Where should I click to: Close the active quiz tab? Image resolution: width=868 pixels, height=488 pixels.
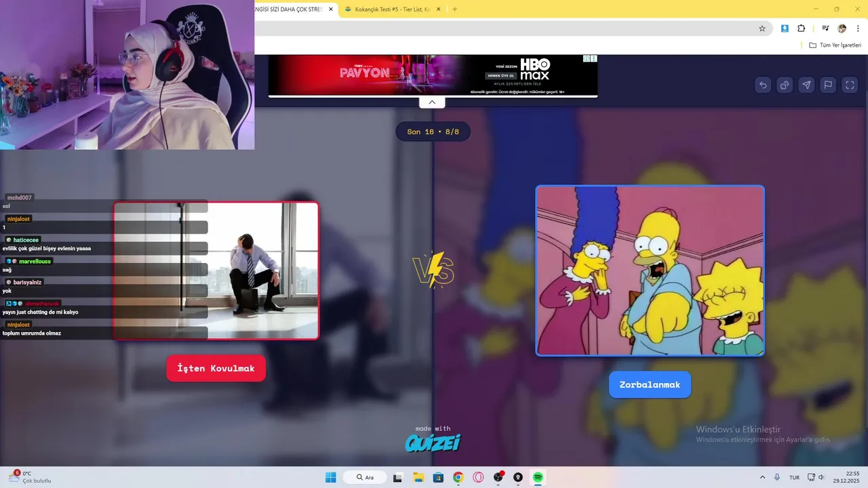(x=331, y=9)
